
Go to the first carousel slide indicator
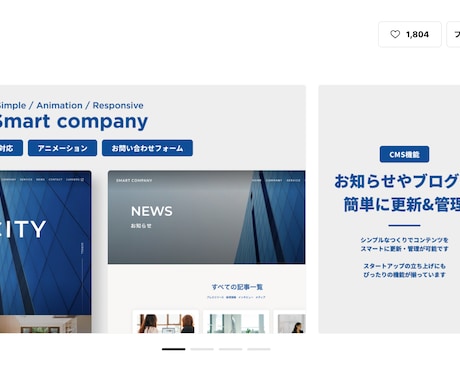[x=174, y=349]
